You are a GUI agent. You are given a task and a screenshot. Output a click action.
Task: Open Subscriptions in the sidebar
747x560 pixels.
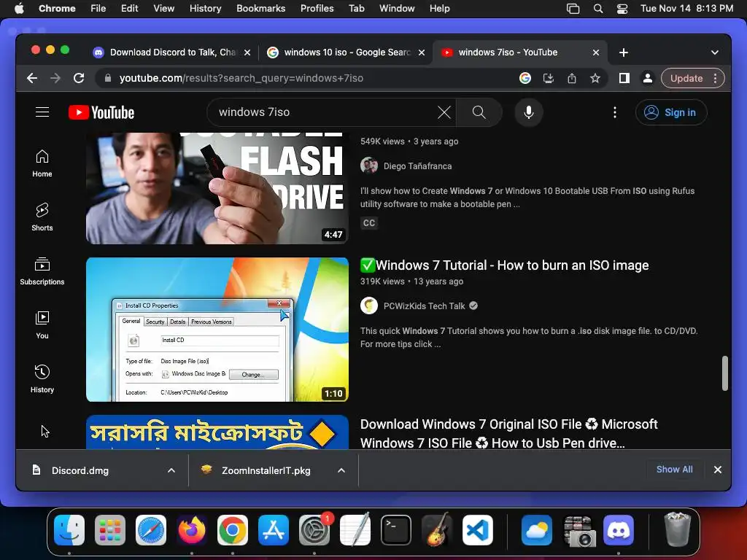point(42,271)
